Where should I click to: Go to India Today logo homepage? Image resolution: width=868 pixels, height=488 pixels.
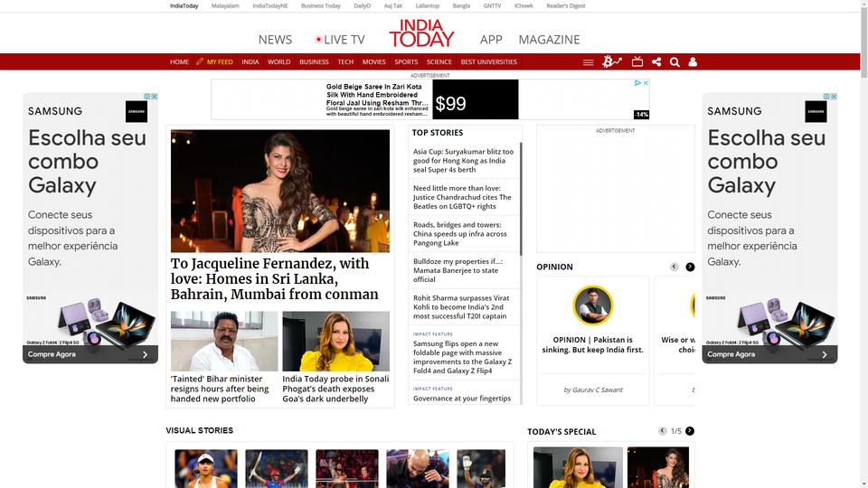coord(421,33)
